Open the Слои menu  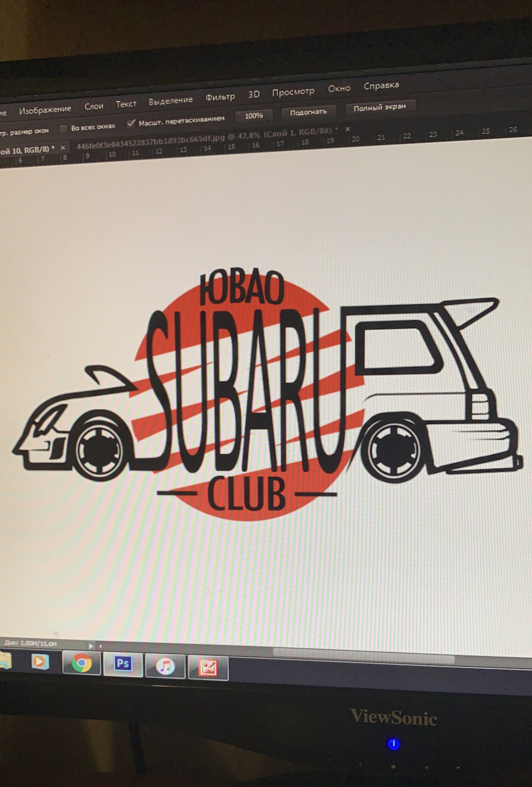(94, 106)
